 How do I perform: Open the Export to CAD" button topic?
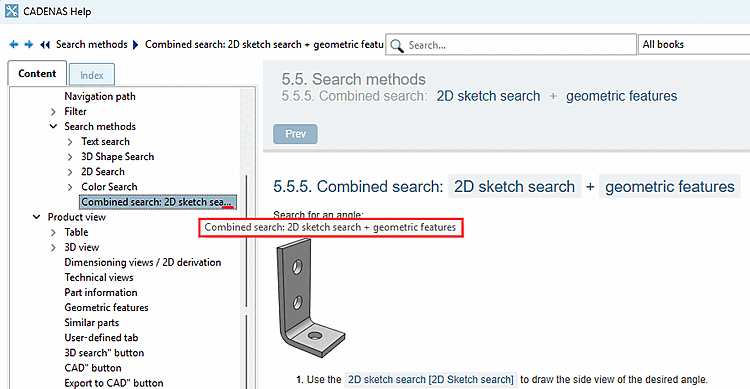113,383
